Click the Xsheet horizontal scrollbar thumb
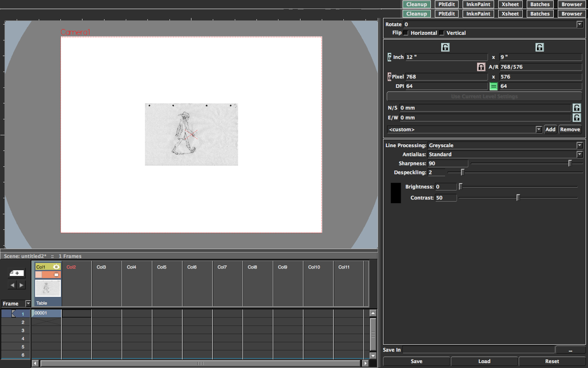 click(200, 363)
